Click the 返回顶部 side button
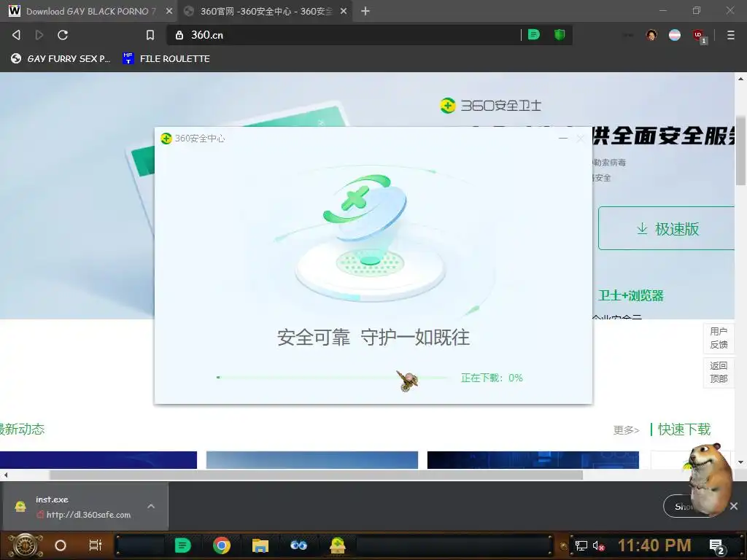 (x=719, y=373)
